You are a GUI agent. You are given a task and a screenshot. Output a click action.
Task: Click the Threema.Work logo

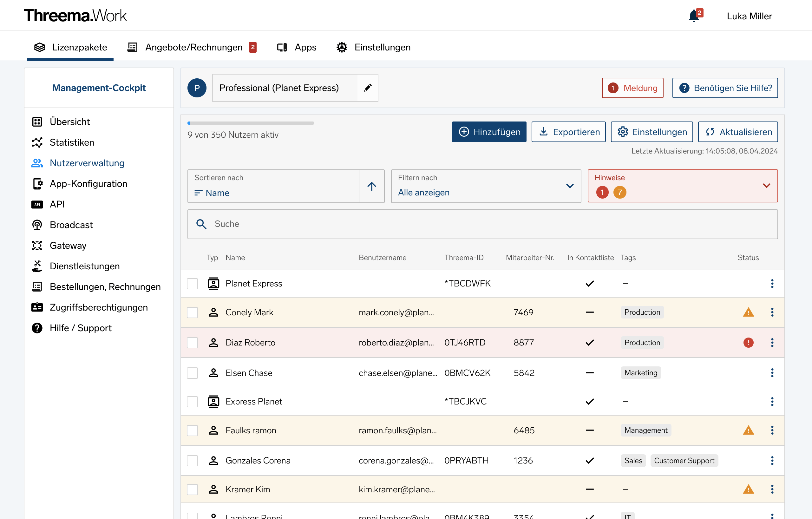75,16
